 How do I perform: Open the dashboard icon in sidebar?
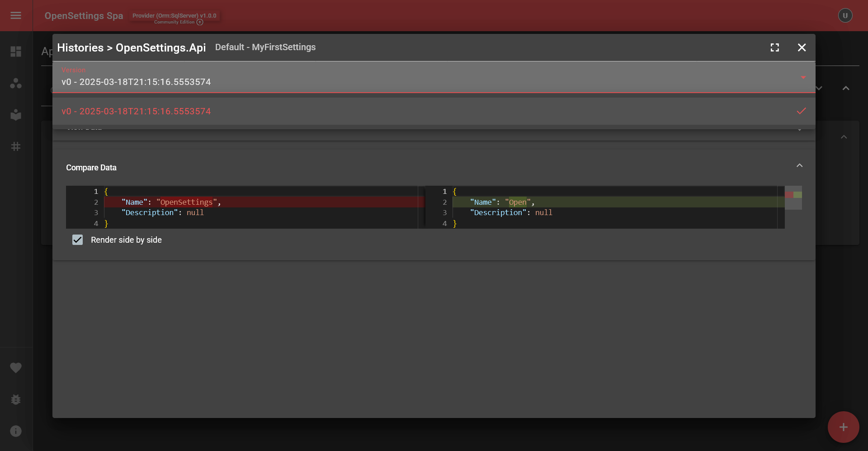16,52
